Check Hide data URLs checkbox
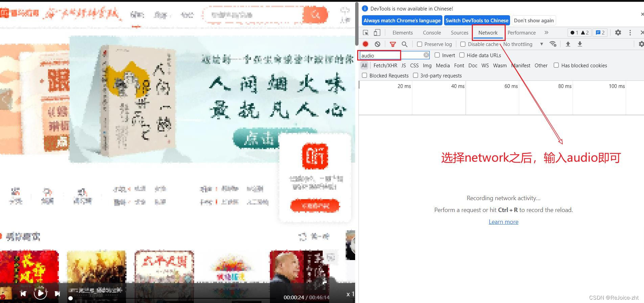This screenshot has height=303, width=644. (x=462, y=55)
